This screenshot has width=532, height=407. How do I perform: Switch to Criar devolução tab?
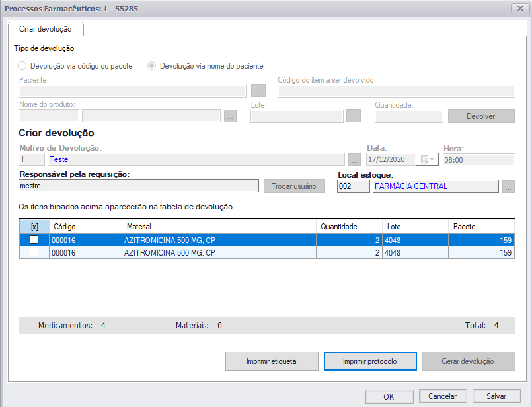[x=46, y=29]
